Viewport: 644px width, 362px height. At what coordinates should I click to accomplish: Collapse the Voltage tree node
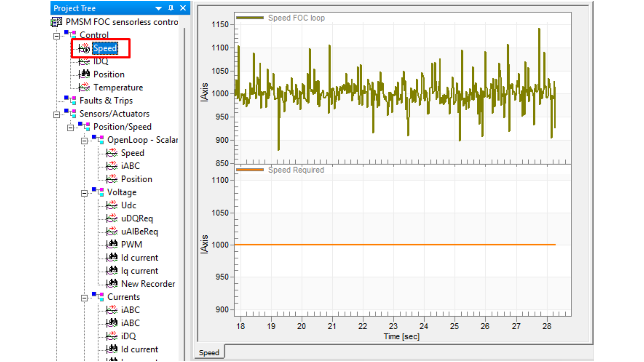84,193
